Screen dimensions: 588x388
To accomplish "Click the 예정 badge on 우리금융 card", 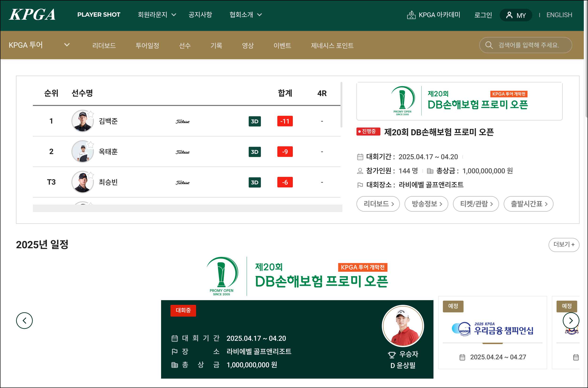I will (453, 306).
